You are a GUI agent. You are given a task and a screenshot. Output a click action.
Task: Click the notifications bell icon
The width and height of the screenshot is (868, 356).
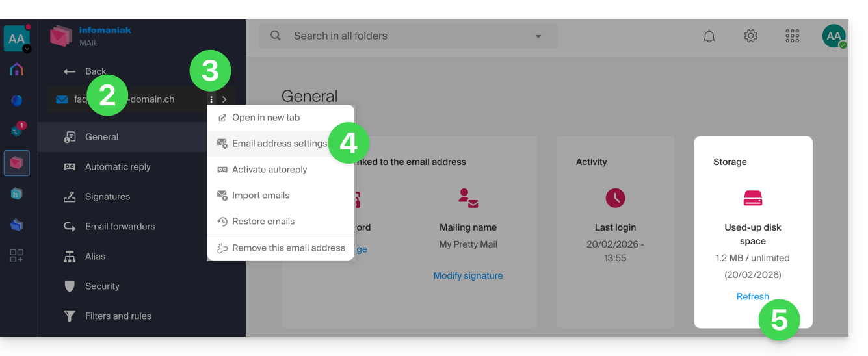pos(709,36)
